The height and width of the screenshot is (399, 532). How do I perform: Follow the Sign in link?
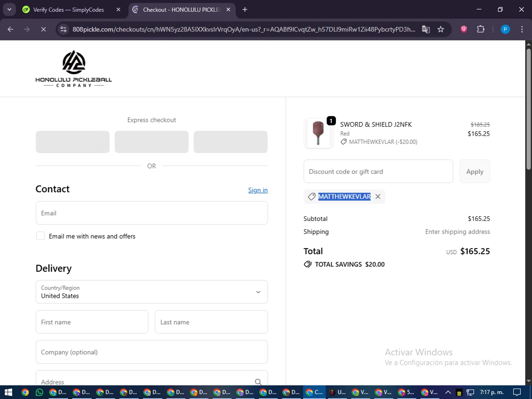coord(258,190)
